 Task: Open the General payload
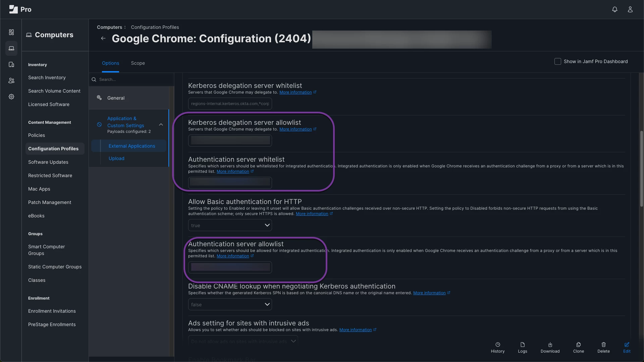(129, 98)
